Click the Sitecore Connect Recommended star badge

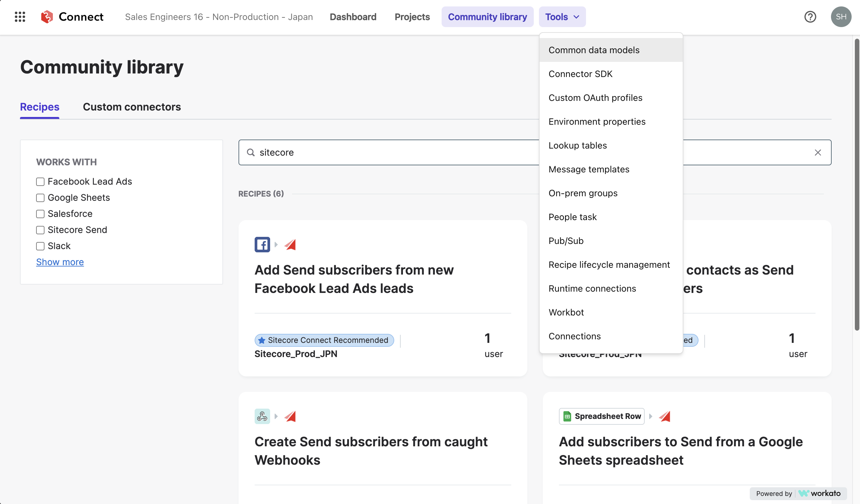[324, 340]
